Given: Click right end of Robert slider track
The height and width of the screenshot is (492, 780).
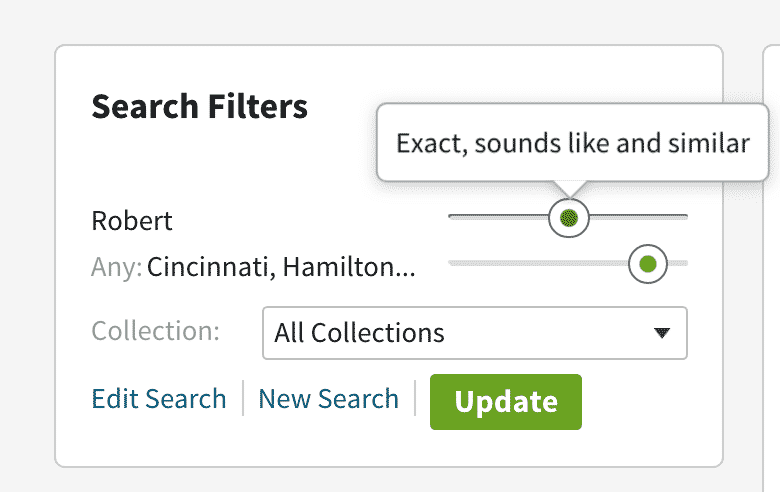Looking at the screenshot, I should [x=684, y=217].
